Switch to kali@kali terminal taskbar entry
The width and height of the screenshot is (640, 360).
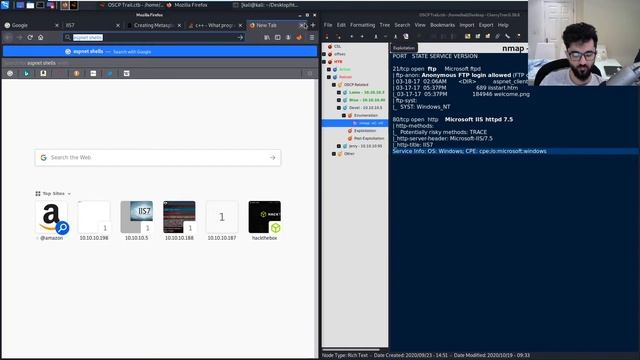click(x=266, y=5)
